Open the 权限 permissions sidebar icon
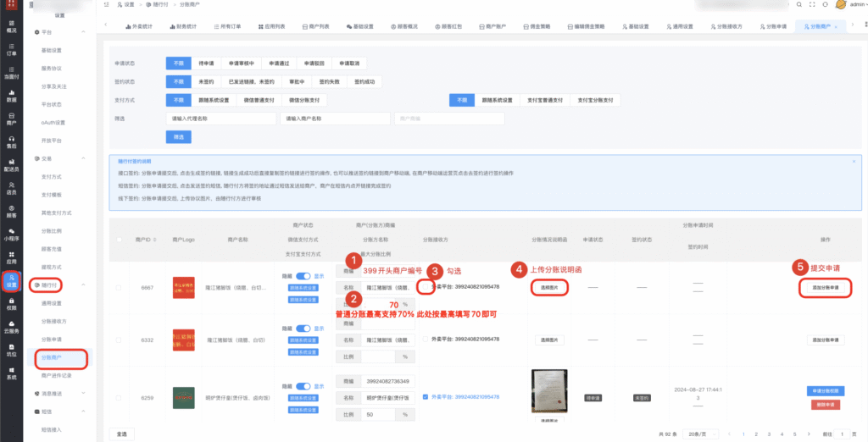The height and width of the screenshot is (442, 868). click(11, 304)
